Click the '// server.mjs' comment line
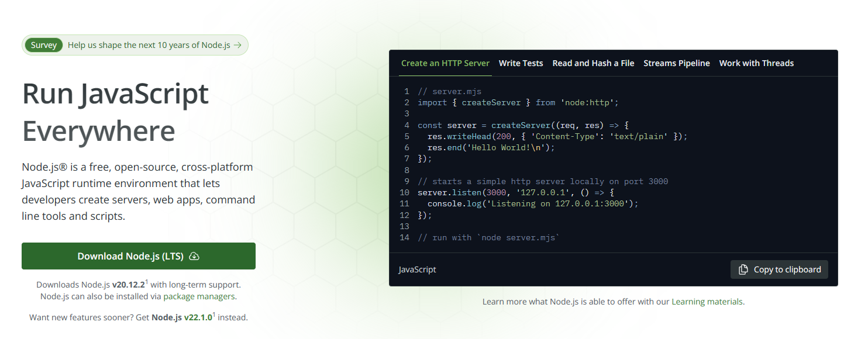This screenshot has width=868, height=339. pyautogui.click(x=450, y=91)
